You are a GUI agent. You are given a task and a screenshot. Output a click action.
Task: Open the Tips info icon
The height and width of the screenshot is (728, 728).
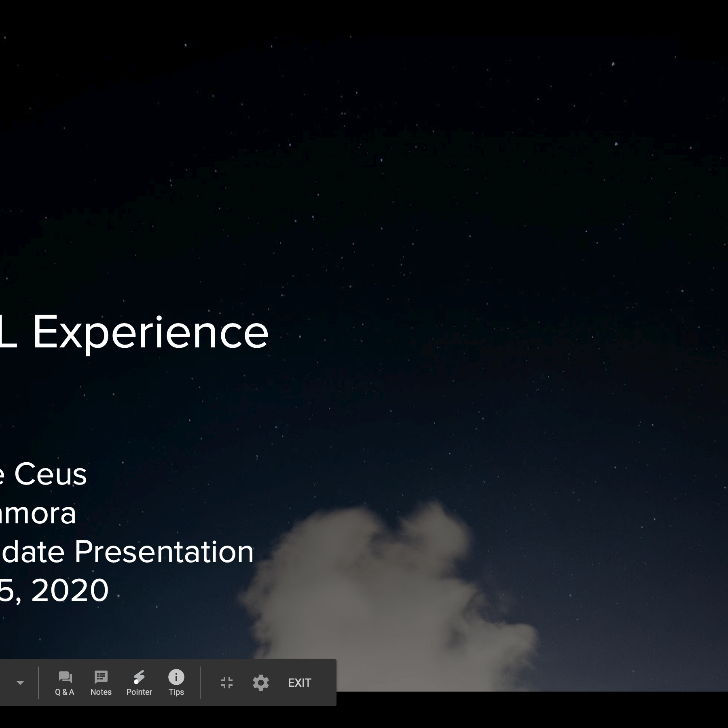(176, 683)
